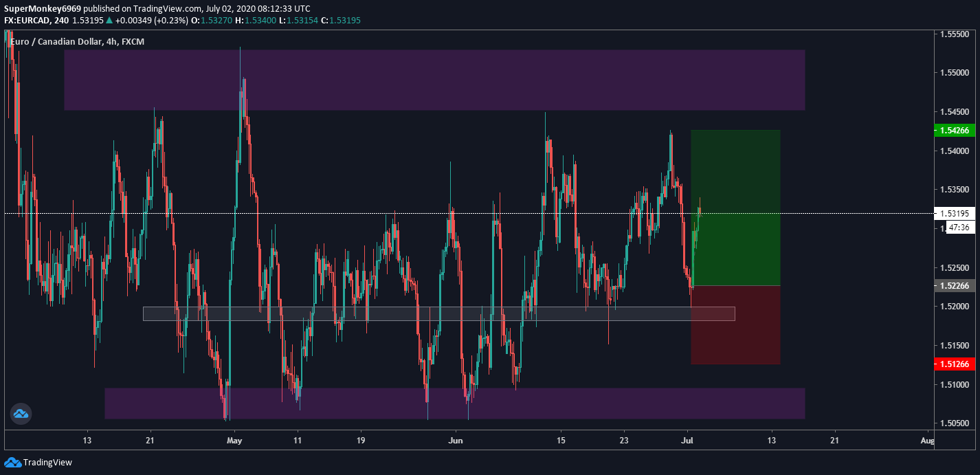The image size is (980, 475).
Task: Click the 1.51500 price axis label
Action: [x=955, y=345]
